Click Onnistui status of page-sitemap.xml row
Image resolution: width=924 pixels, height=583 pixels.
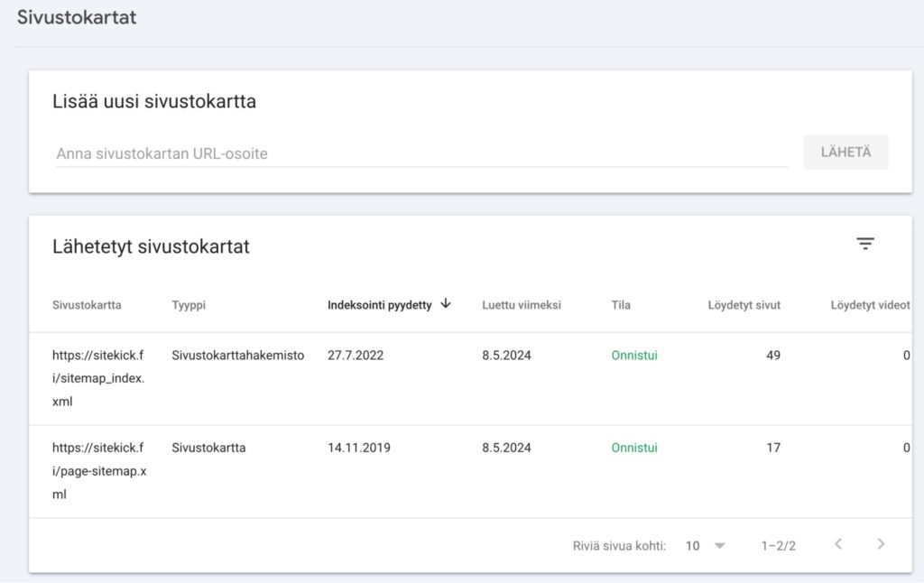point(634,448)
